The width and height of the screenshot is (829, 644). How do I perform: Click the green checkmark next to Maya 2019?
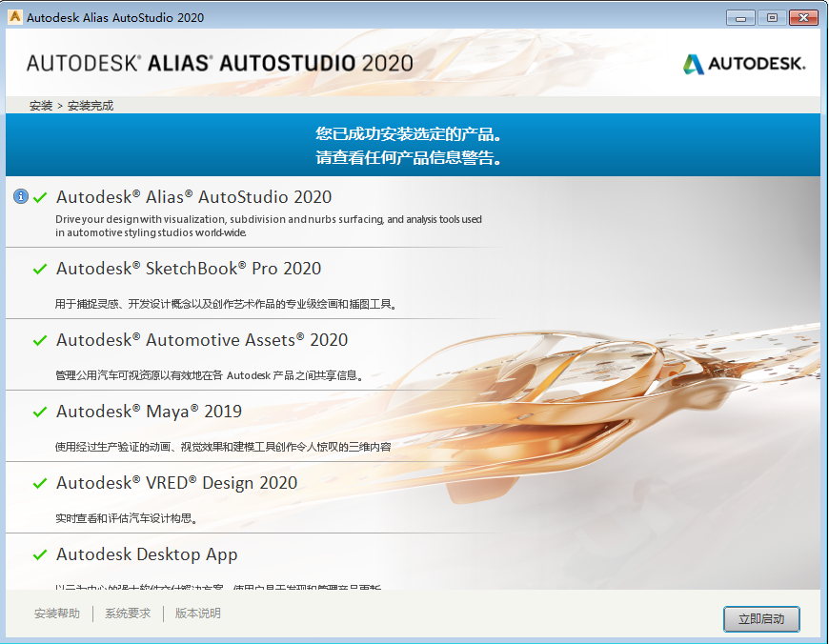[x=40, y=412]
